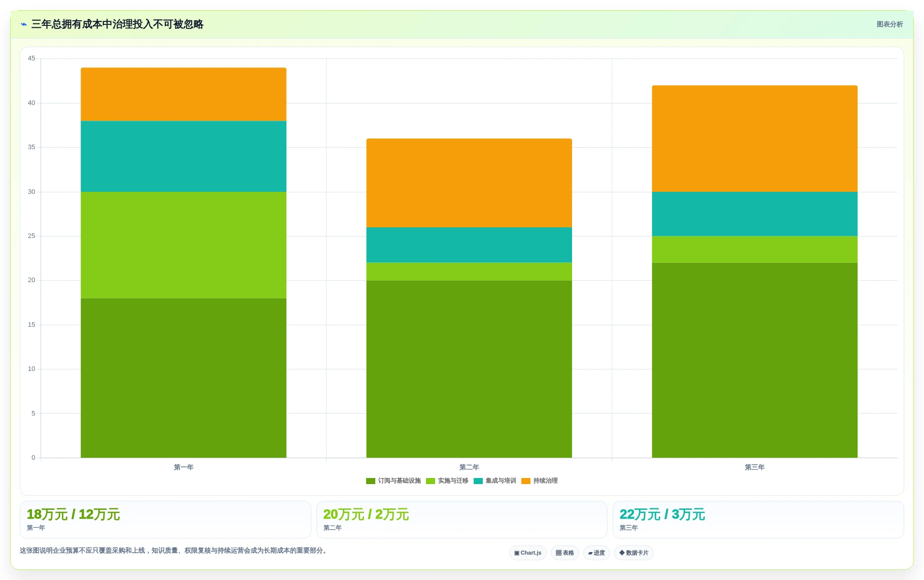Viewport: 924px width, 580px height.
Task: Click the 第二年 x-axis label
Action: coord(469,467)
